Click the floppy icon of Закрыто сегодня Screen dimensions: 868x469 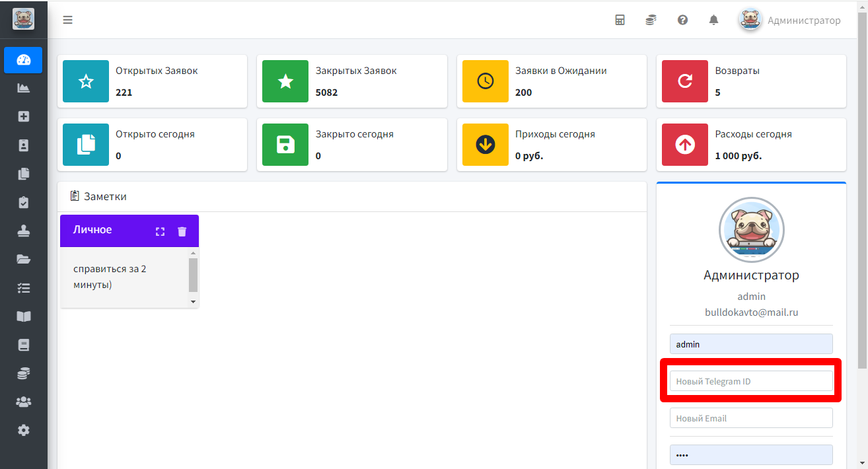click(x=285, y=145)
